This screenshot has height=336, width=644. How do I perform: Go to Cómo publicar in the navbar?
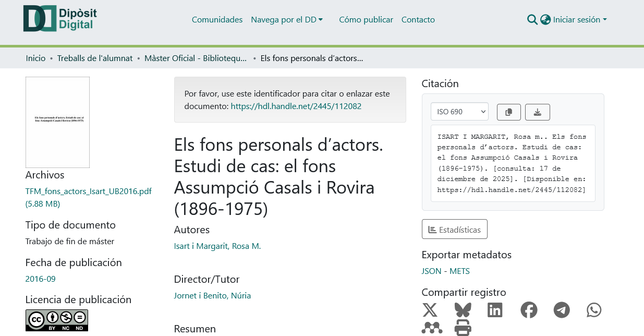(366, 20)
